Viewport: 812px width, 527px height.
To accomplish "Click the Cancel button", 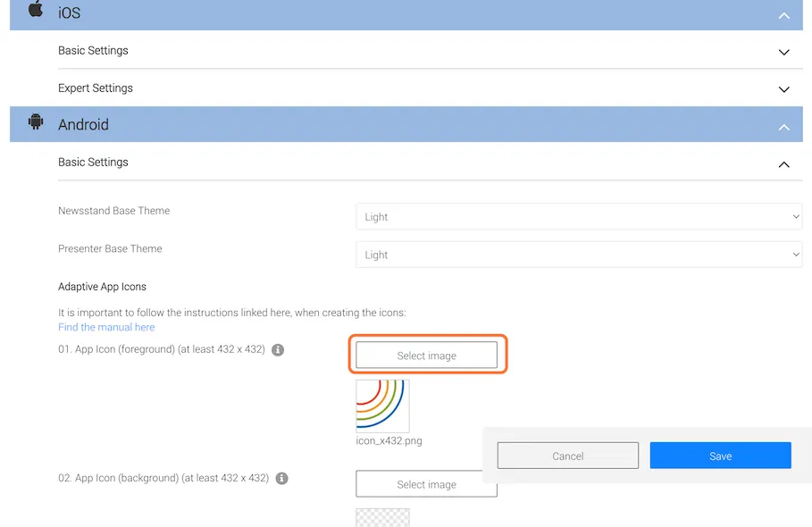I will click(567, 456).
